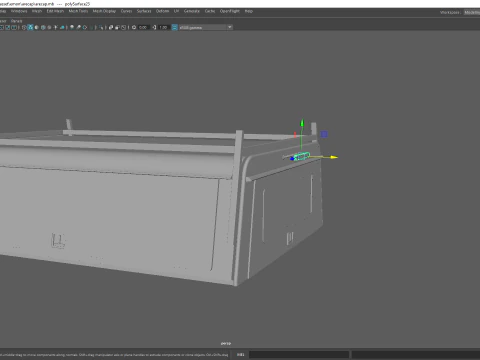This screenshot has width=480, height=360.
Task: Open the OpenFlight menu
Action: click(230, 11)
